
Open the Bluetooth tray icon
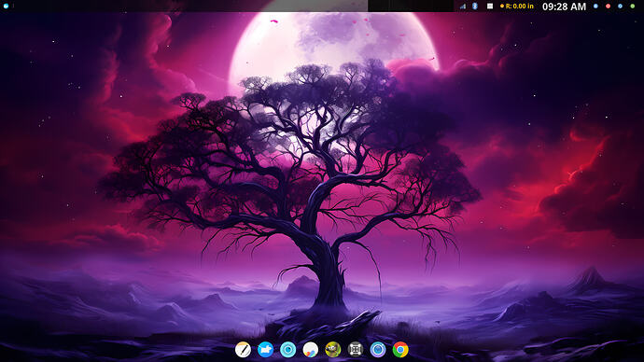pyautogui.click(x=475, y=7)
